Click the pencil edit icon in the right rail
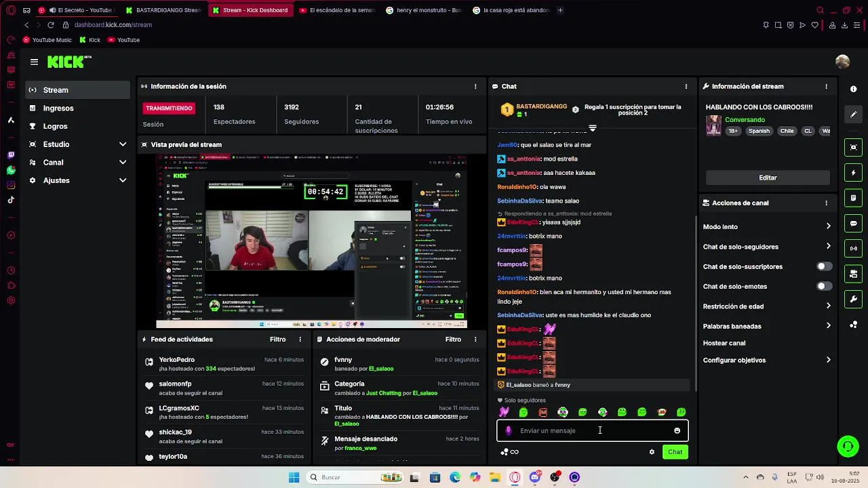Screen dimensions: 868x488 click(853, 114)
